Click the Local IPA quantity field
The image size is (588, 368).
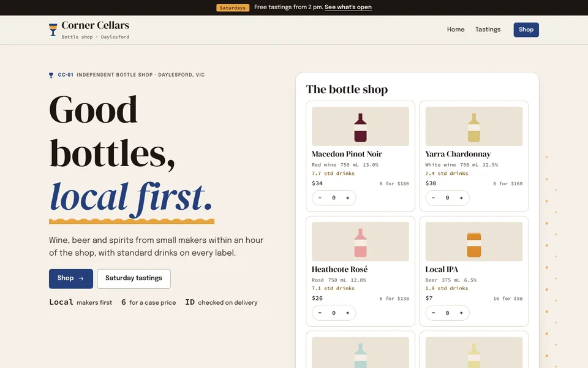pyautogui.click(x=447, y=313)
